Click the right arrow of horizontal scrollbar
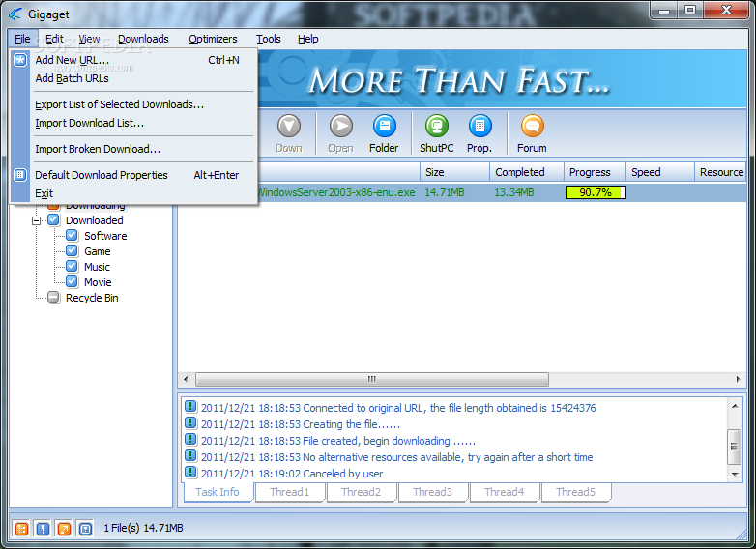 [x=739, y=379]
